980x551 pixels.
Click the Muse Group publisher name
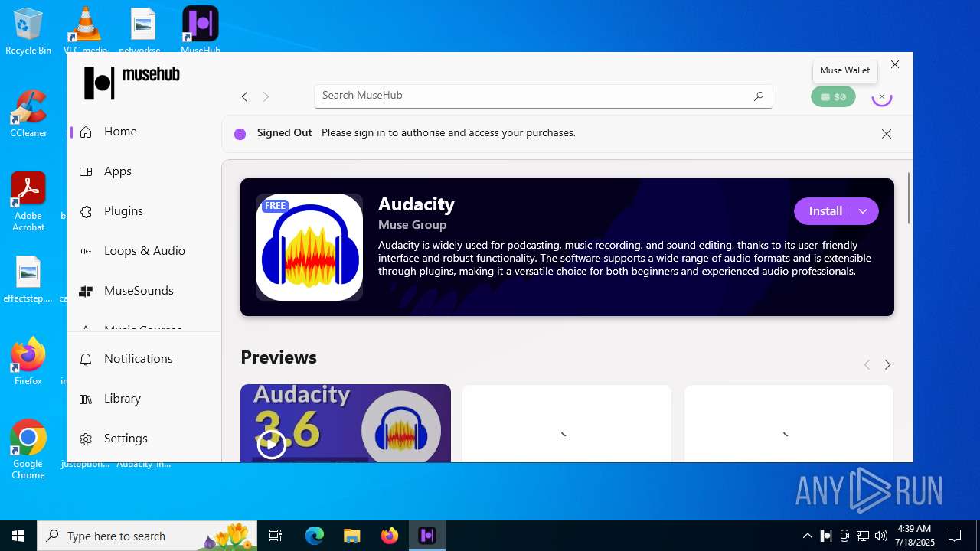coord(412,225)
